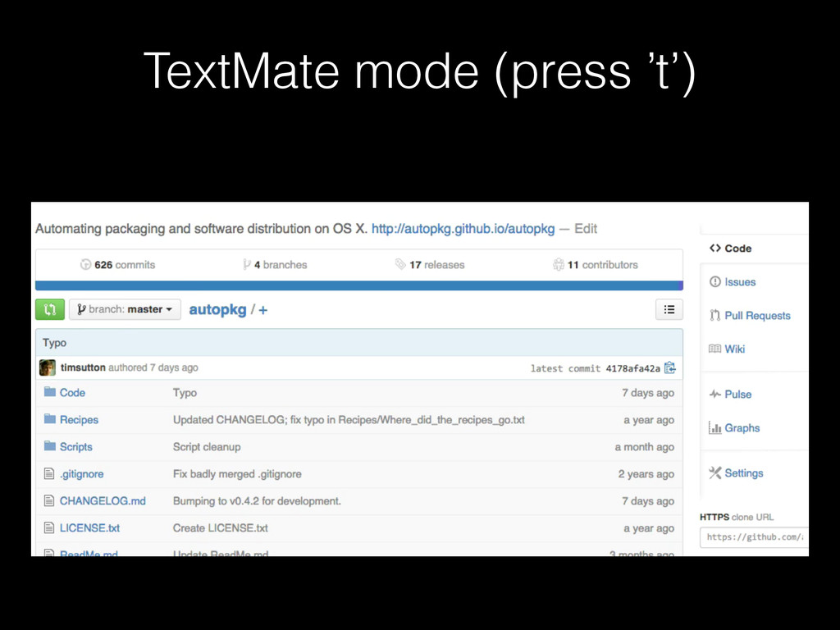Open the 'Create LICENSE.txt' commit message

220,528
